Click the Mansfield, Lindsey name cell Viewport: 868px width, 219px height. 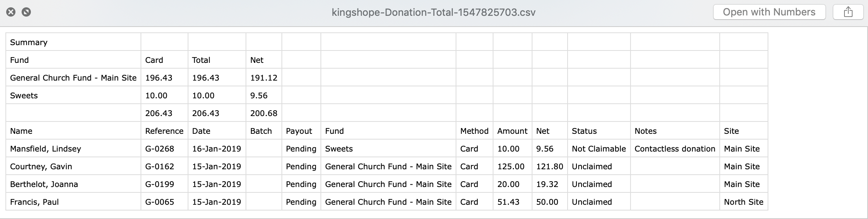(x=73, y=148)
